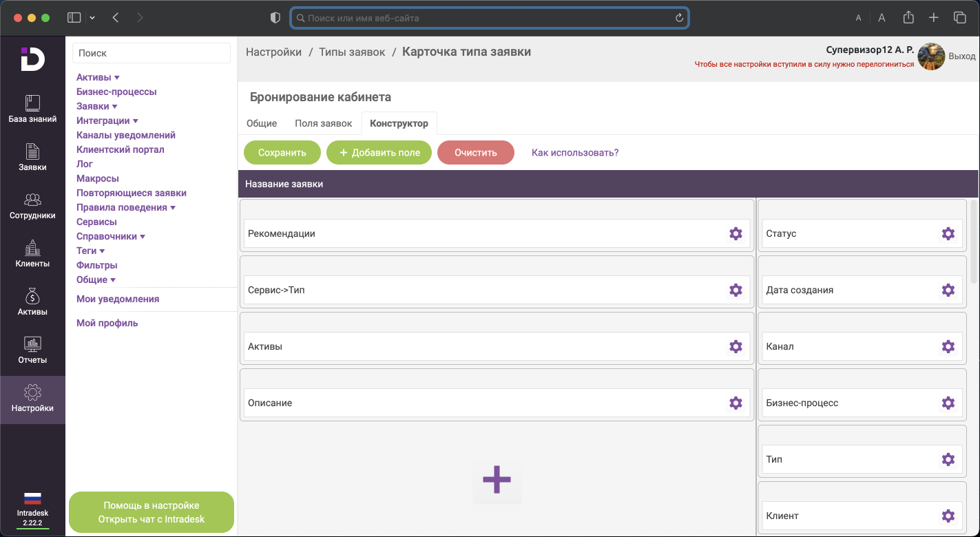Open Каналы уведомлений settings item
980x537 pixels.
click(126, 135)
